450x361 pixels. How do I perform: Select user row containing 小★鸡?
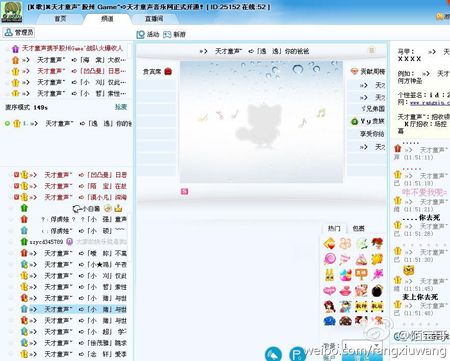point(74,265)
